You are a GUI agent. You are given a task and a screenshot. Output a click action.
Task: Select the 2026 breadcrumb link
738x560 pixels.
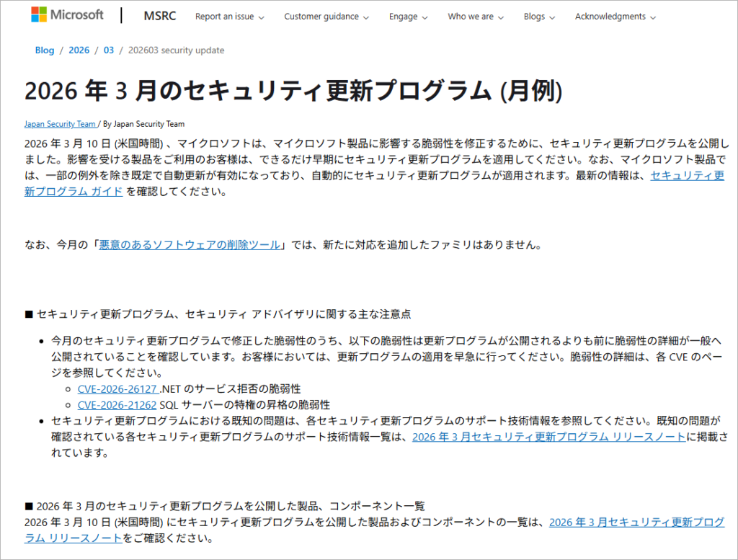[79, 50]
